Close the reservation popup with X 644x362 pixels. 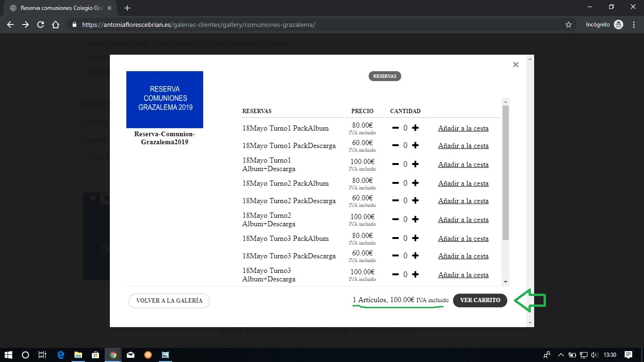coord(515,65)
